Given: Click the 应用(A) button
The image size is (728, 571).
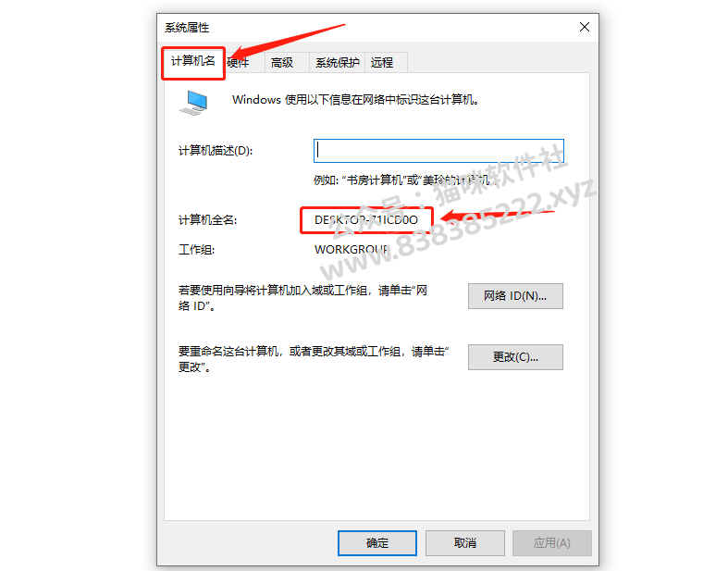Looking at the screenshot, I should (x=551, y=542).
